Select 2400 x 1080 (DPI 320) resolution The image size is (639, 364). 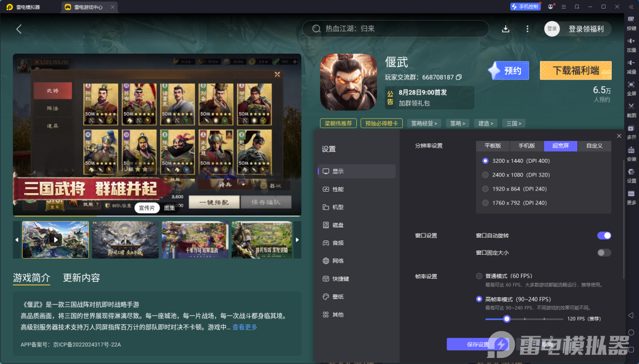486,175
